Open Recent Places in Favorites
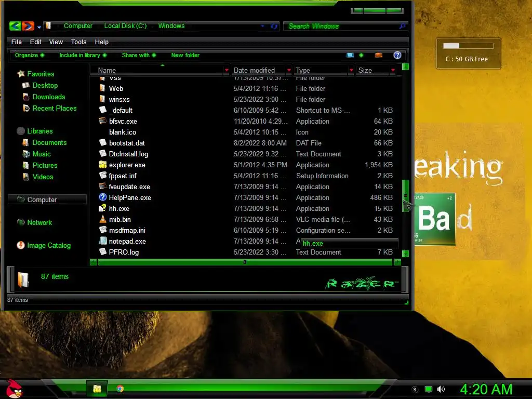This screenshot has height=399, width=532. 55,108
